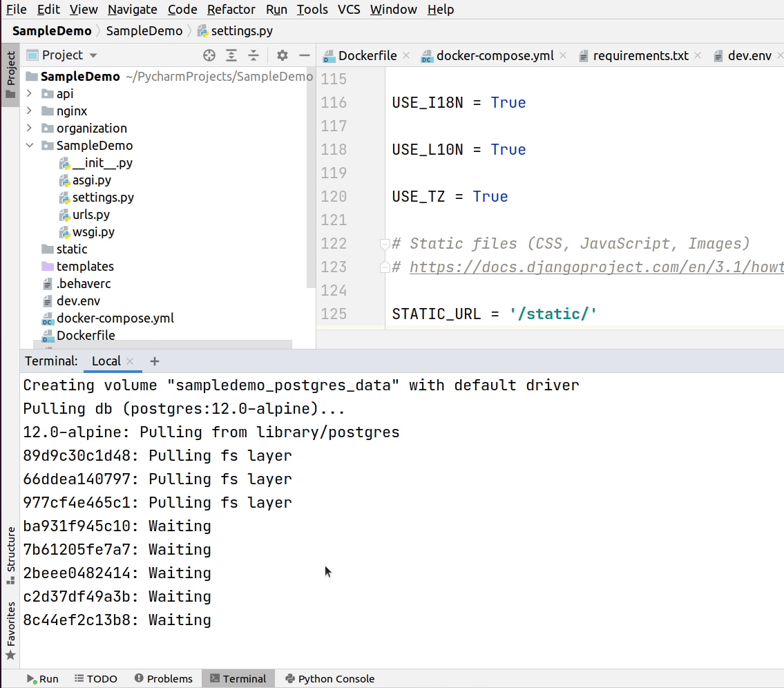The height and width of the screenshot is (688, 784).
Task: Click the locate file target icon
Action: (209, 55)
